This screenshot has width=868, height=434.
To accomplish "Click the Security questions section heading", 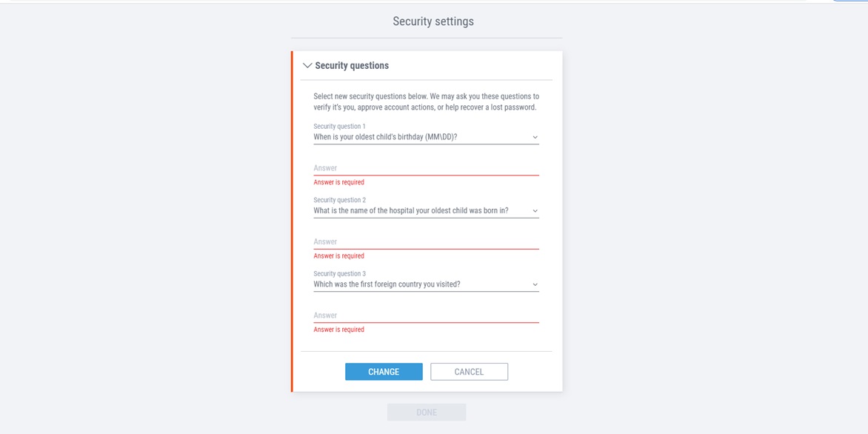I will point(352,65).
